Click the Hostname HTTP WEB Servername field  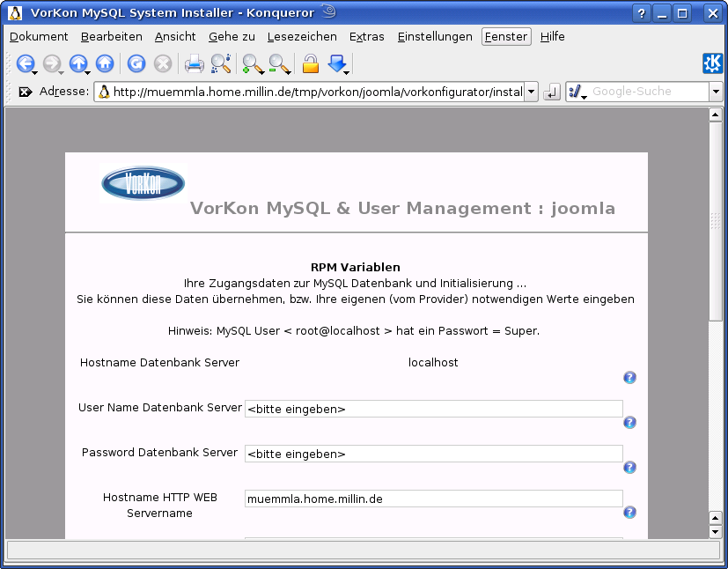pyautogui.click(x=434, y=499)
